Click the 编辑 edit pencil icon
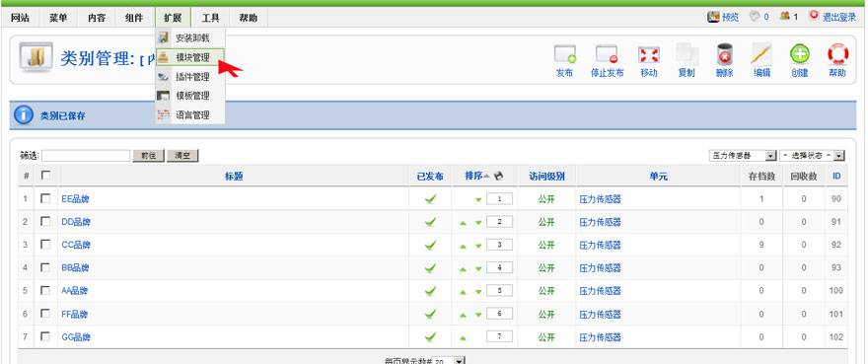868x364 pixels. [x=761, y=54]
